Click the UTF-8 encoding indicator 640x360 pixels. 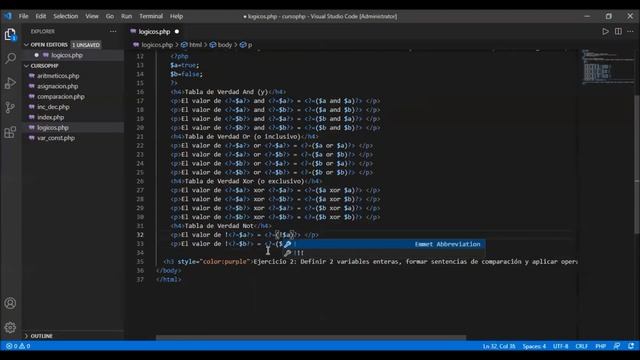(560, 346)
